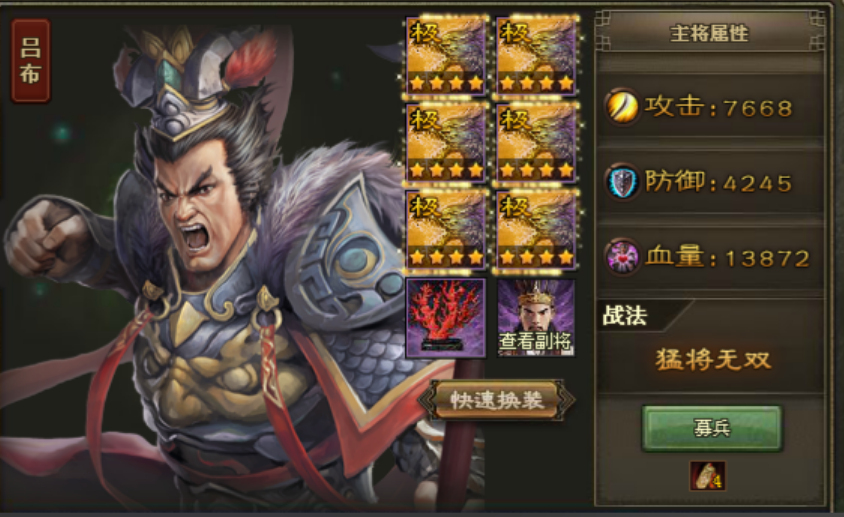The height and width of the screenshot is (517, 844).
Task: Click the green 募兵 recruit button
Action: tap(711, 428)
